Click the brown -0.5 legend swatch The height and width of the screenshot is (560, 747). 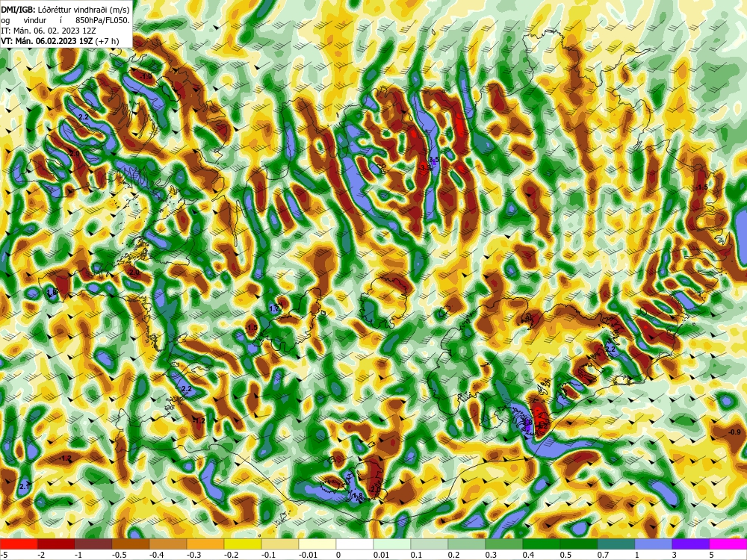click(x=131, y=544)
